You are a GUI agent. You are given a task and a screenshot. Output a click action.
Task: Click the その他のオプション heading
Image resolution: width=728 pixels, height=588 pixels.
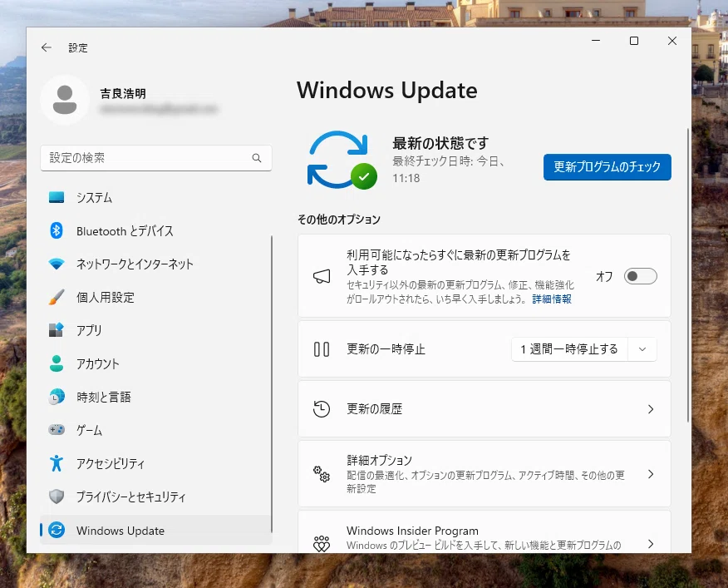pos(339,220)
